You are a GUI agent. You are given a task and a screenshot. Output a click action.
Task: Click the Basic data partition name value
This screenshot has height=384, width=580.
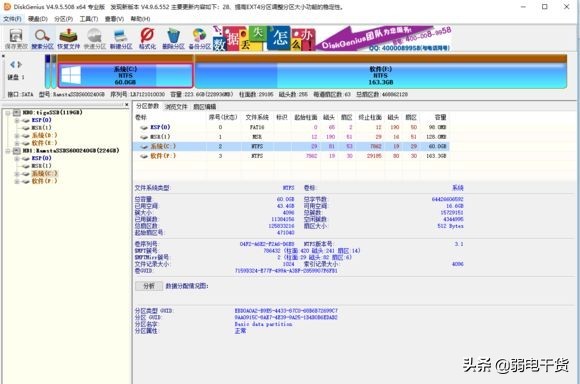[x=263, y=324]
